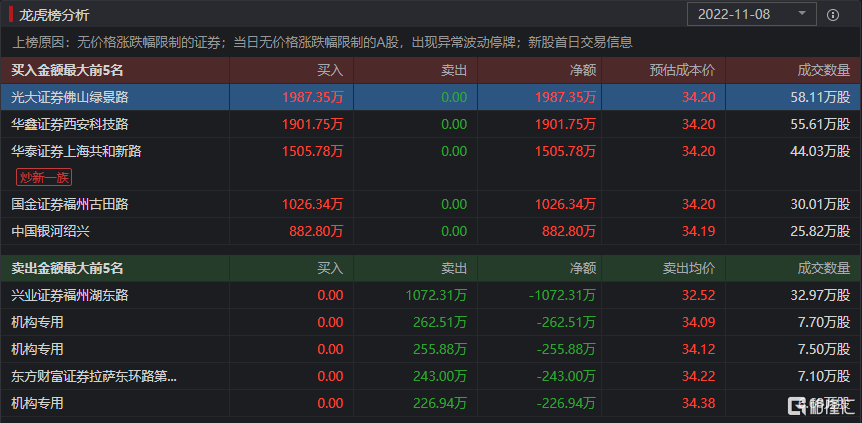Click volume 7.70万股
This screenshot has width=862, height=423.
pyautogui.click(x=824, y=322)
